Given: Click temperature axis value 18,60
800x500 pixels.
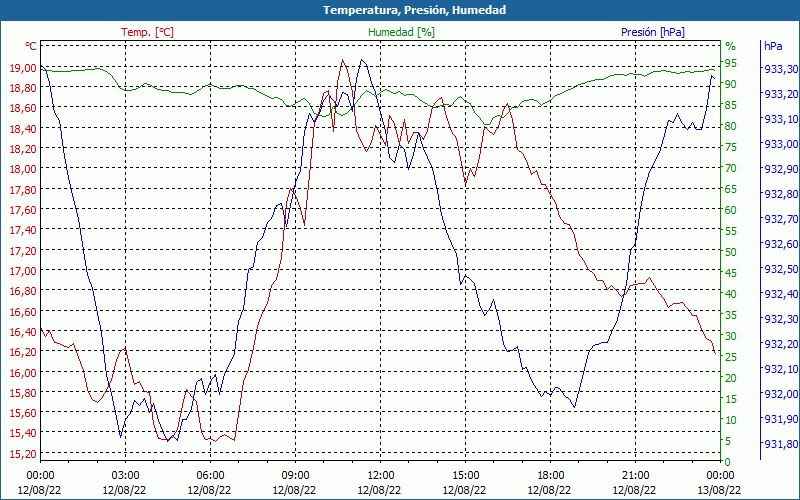Looking at the screenshot, I should pyautogui.click(x=23, y=108).
